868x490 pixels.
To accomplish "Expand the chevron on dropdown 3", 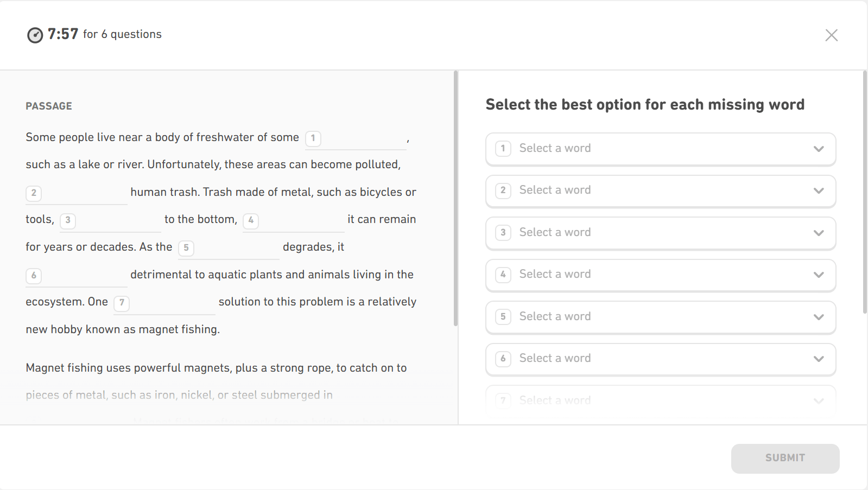I will tap(819, 233).
